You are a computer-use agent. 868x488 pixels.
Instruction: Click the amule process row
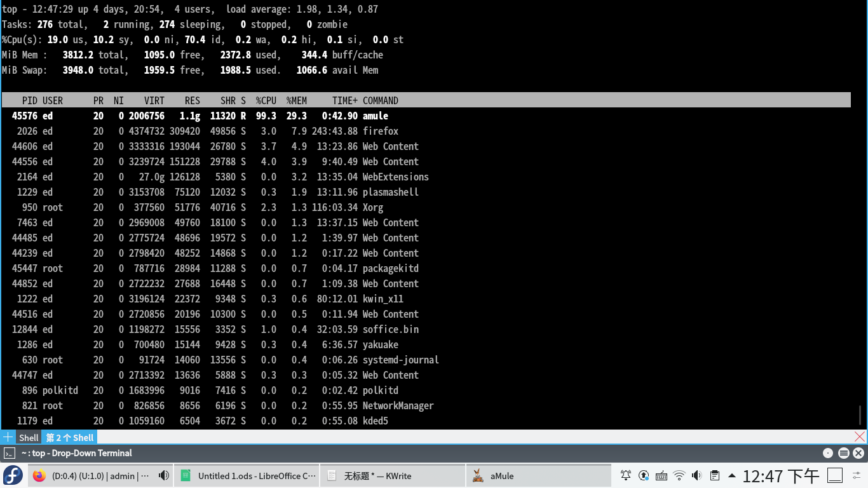(x=426, y=116)
